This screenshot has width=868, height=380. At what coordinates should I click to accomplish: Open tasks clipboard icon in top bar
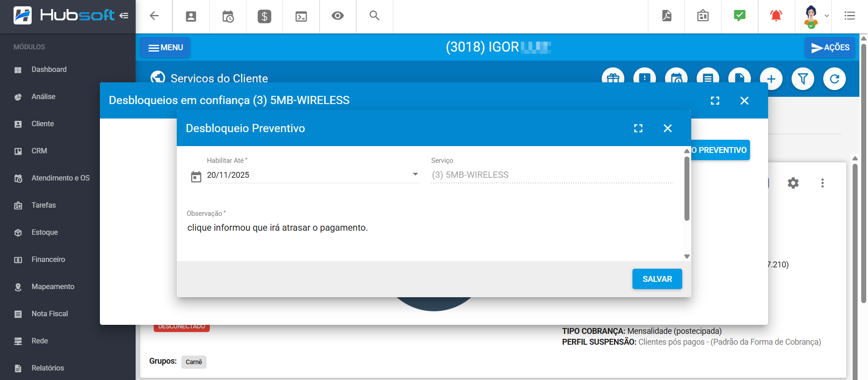pyautogui.click(x=703, y=16)
